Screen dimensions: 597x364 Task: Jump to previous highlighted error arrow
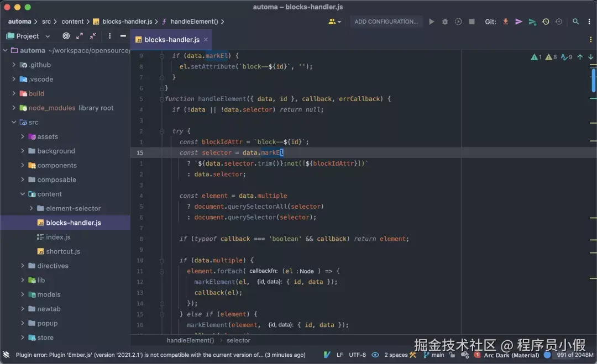pos(580,57)
